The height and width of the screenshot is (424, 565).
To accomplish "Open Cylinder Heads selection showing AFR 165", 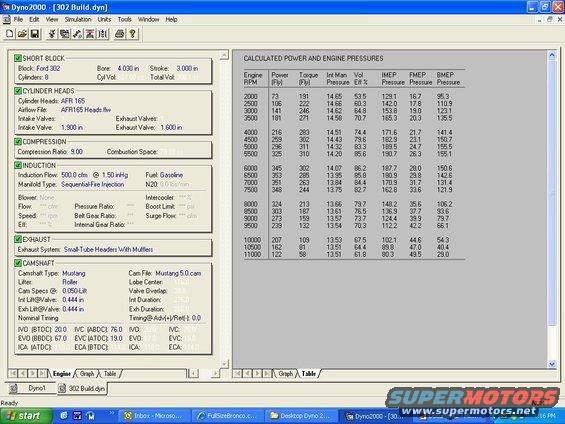I will (73, 101).
